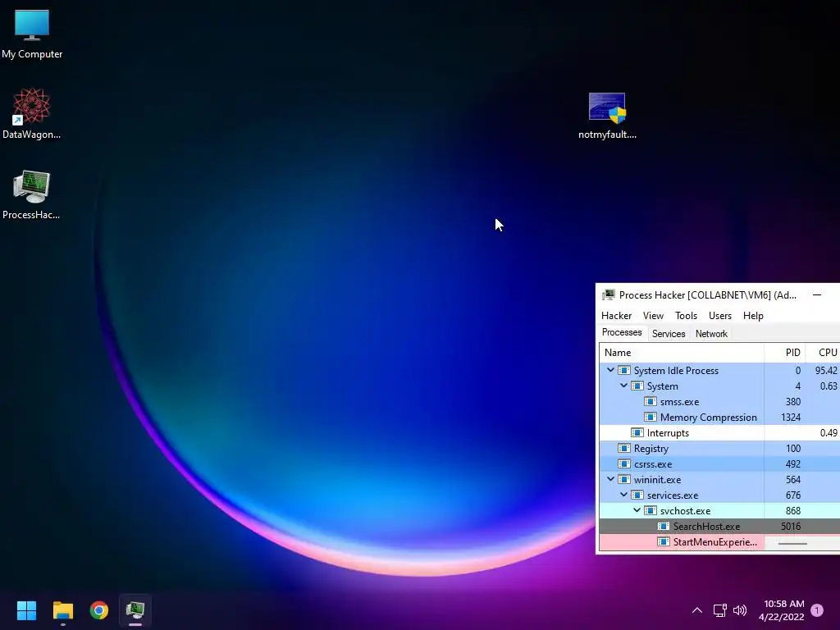Open the clock showing 10:58 AM
Image resolution: width=840 pixels, height=630 pixels.
[x=782, y=610]
